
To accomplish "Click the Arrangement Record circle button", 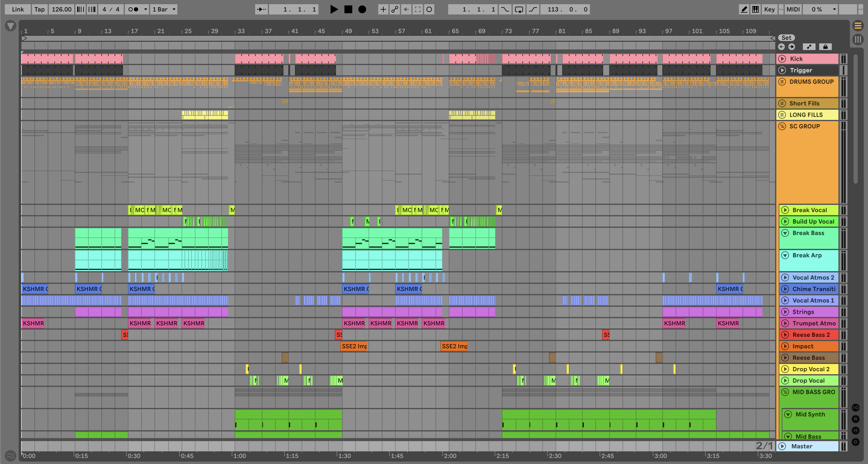I will pyautogui.click(x=362, y=9).
